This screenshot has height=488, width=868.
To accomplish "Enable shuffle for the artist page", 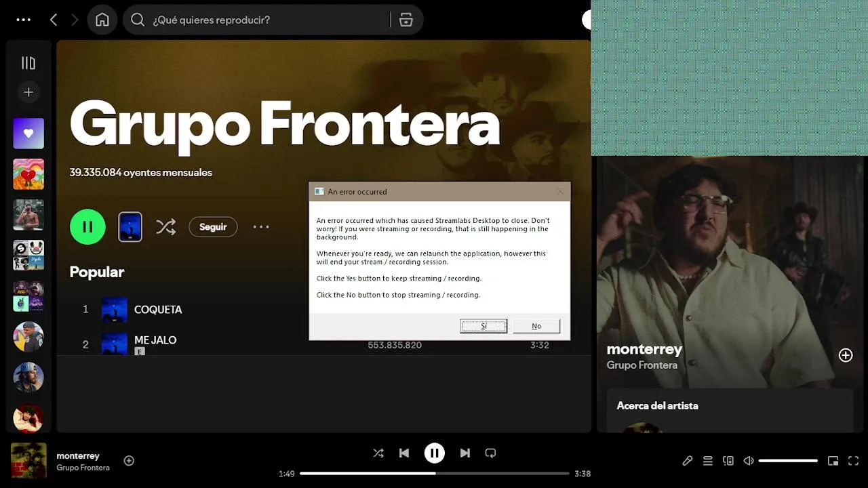I will click(165, 227).
